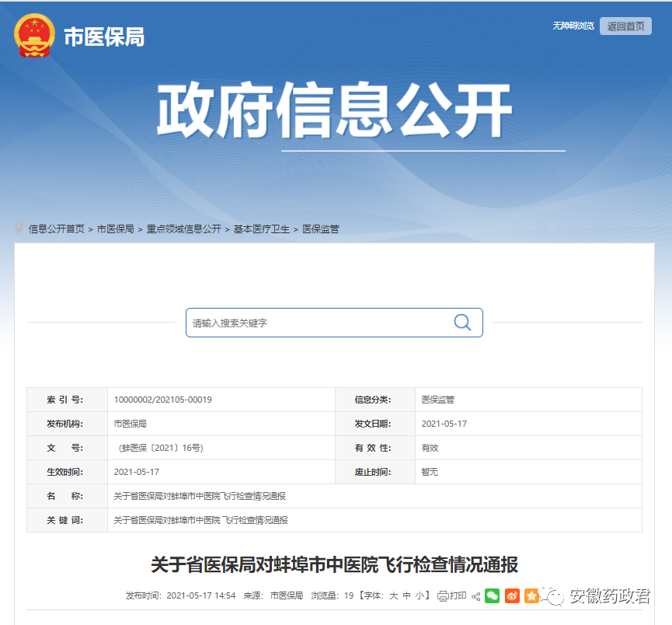Set font size to large (大)
672x625 pixels.
click(x=393, y=596)
